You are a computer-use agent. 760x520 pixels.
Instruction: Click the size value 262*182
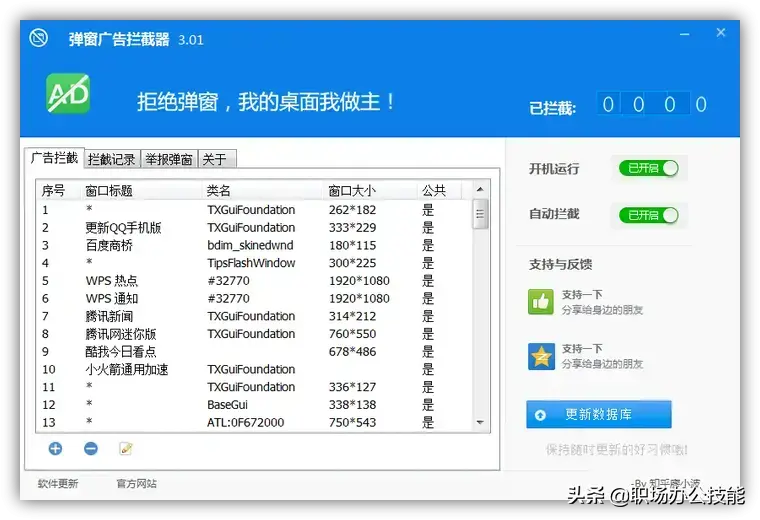(352, 210)
